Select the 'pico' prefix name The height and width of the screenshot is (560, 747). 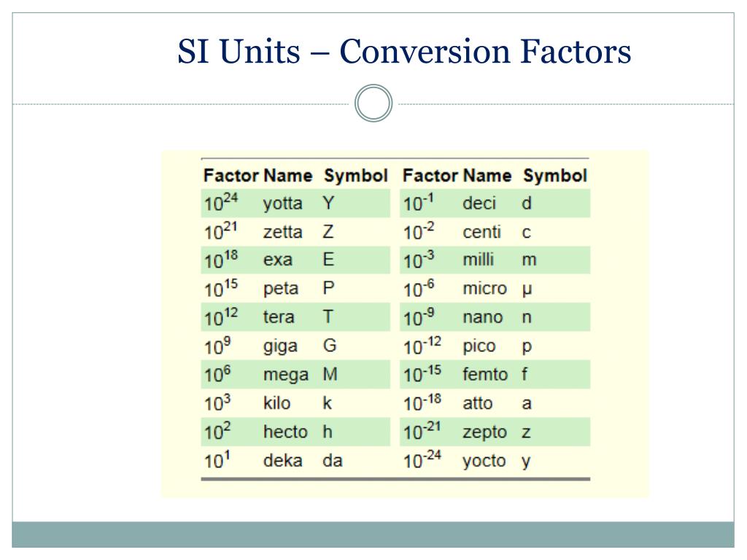coord(479,346)
